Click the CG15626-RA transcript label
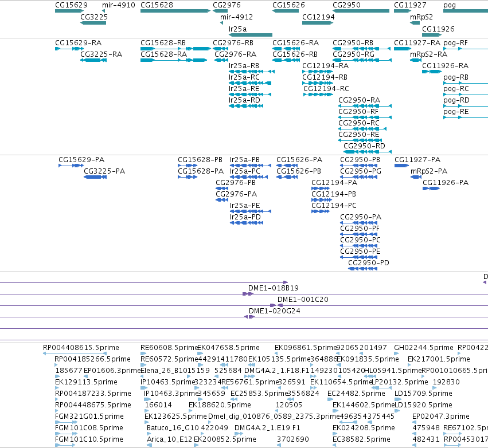 click(296, 42)
